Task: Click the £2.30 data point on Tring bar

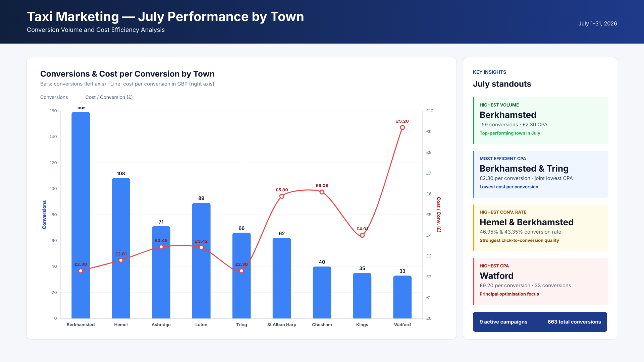Action: click(x=241, y=271)
